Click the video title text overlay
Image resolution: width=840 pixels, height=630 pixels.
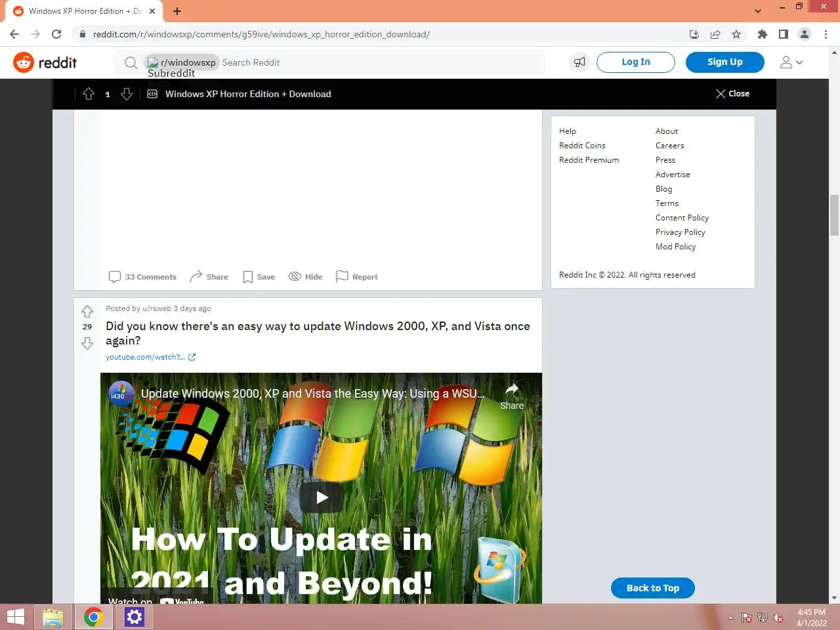pyautogui.click(x=312, y=394)
